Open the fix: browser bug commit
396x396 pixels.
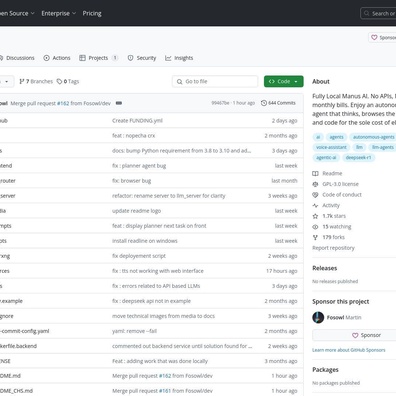pyautogui.click(x=131, y=181)
